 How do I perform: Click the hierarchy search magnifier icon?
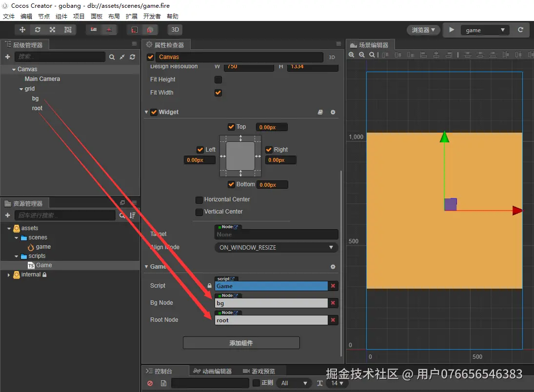coord(112,57)
